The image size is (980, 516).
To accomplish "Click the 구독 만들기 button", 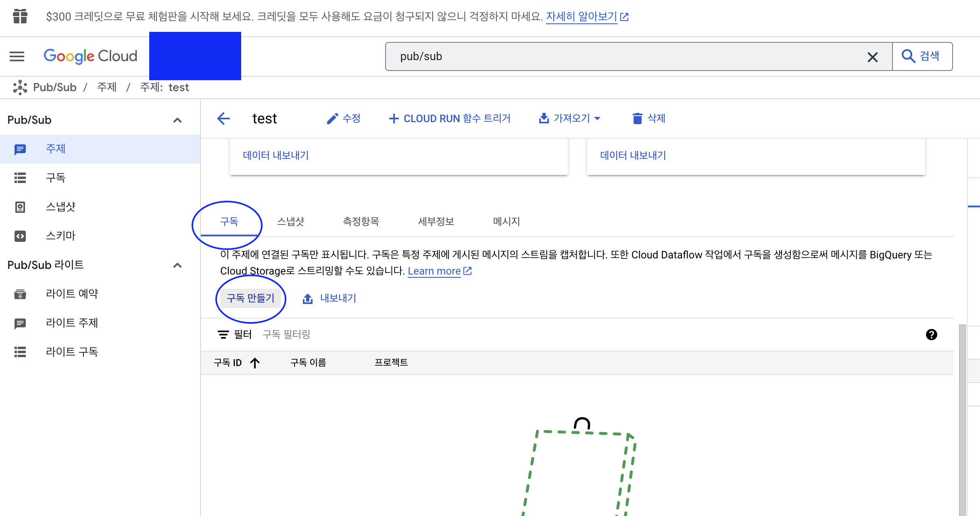I will 250,298.
